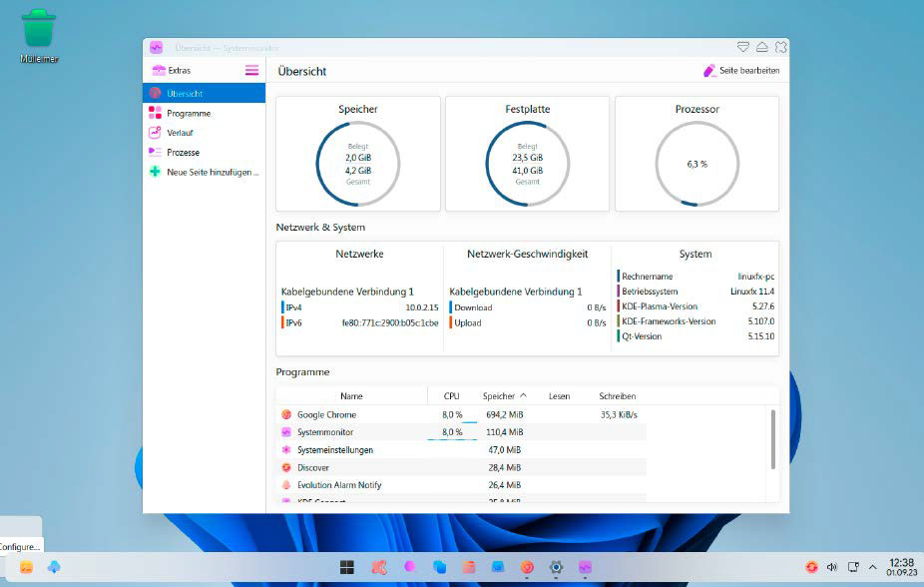924x587 pixels.
Task: Click the Betriebssystem Linuxfx 11.4 entry
Action: [x=695, y=292]
